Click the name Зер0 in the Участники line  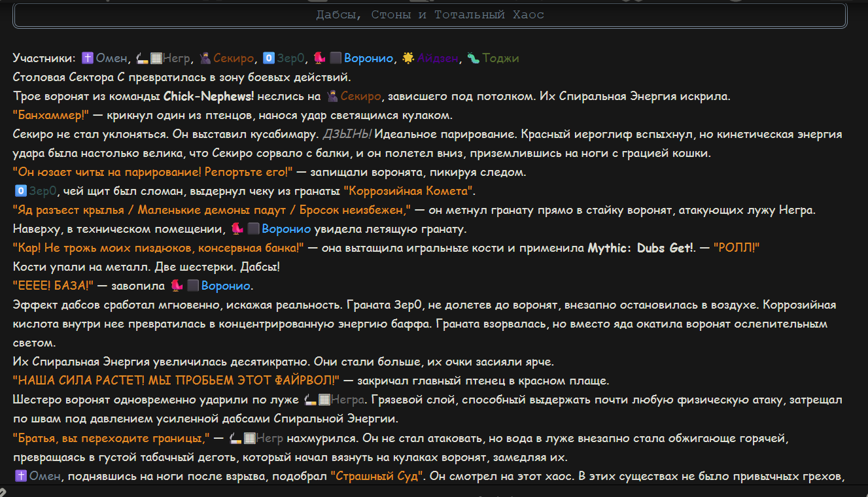point(290,59)
